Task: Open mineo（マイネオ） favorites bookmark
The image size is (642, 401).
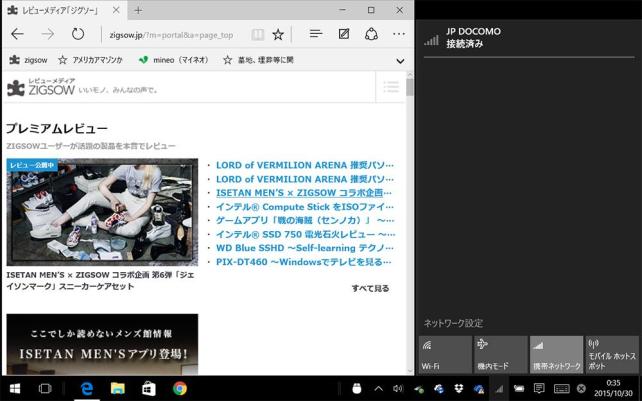Action: click(174, 60)
